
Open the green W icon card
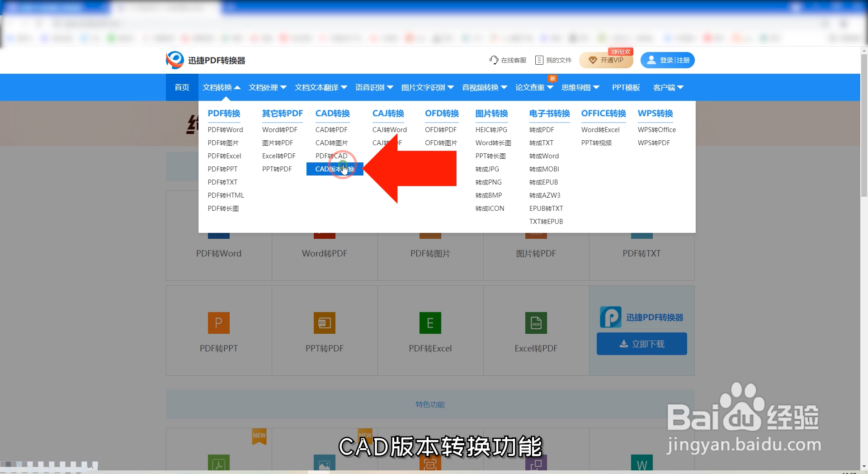click(642, 463)
